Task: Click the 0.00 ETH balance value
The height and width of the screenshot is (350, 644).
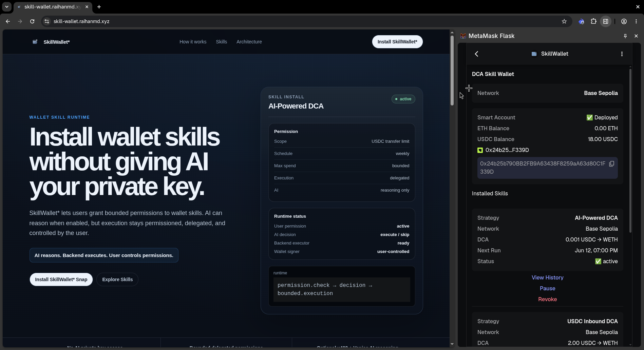Action: point(606,128)
